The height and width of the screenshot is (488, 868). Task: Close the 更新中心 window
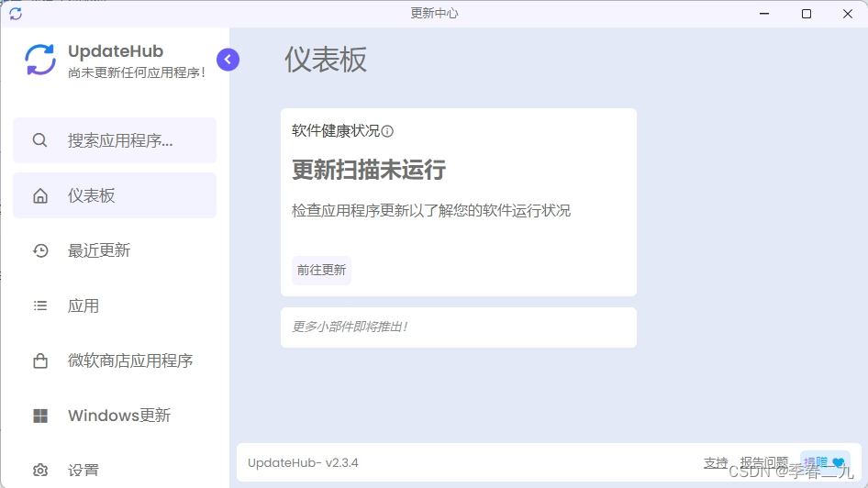(848, 14)
